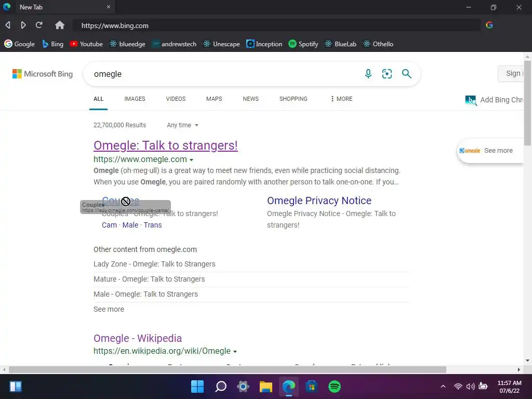
Task: Switch to the IMAGES tab
Action: [x=135, y=99]
